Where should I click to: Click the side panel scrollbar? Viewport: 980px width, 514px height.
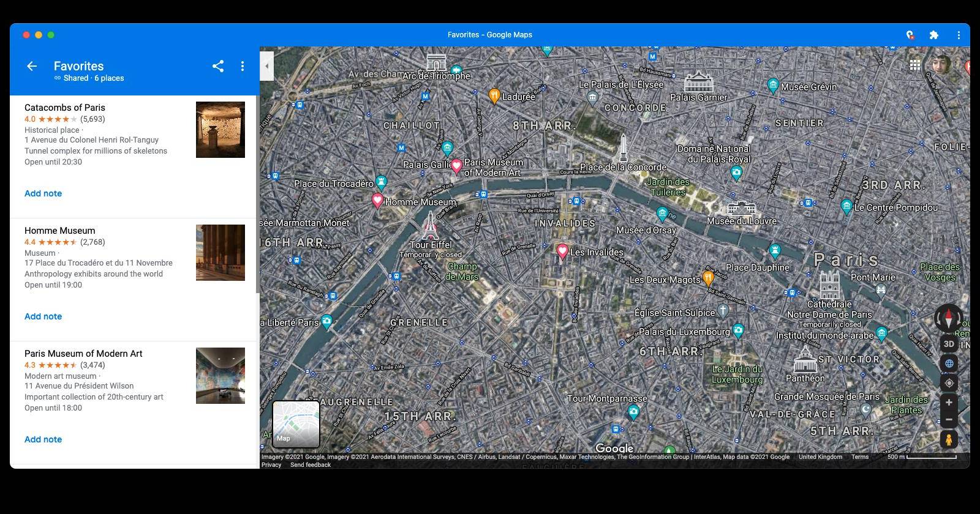[x=257, y=196]
